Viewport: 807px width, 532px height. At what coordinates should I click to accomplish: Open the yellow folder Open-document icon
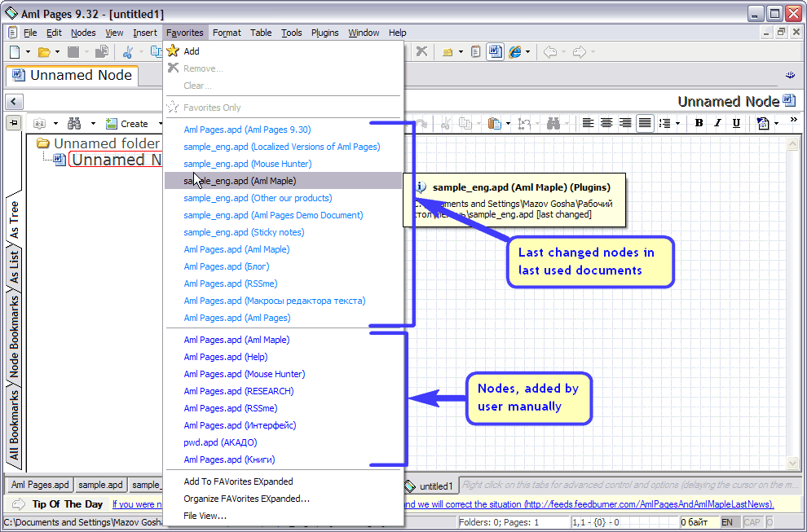coord(44,51)
